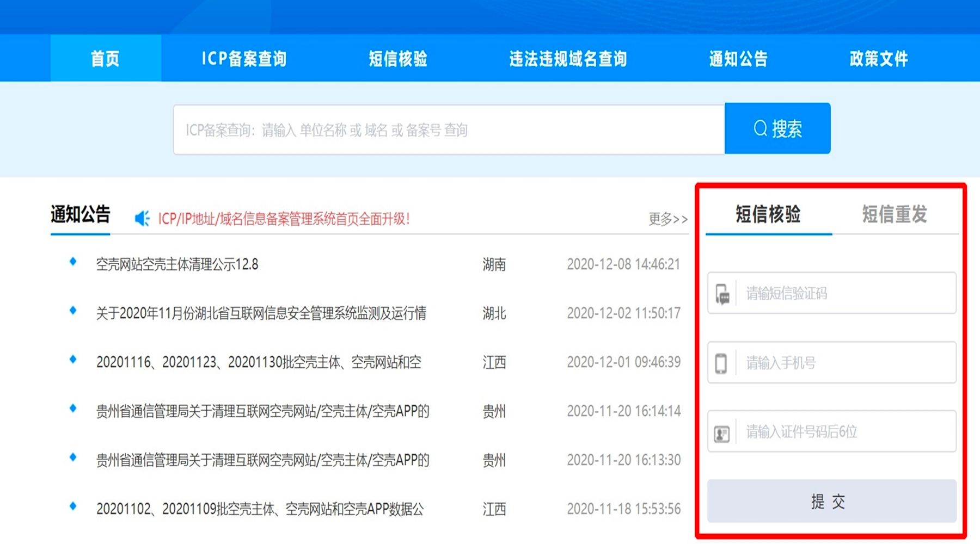Click blue diamond bullet beside 湖南 notice

[73, 262]
